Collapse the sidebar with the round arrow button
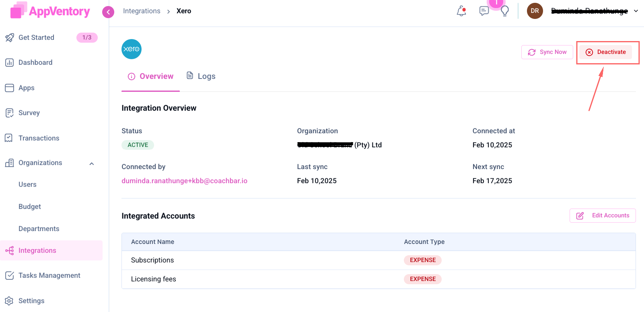Image resolution: width=644 pixels, height=312 pixels. click(108, 12)
